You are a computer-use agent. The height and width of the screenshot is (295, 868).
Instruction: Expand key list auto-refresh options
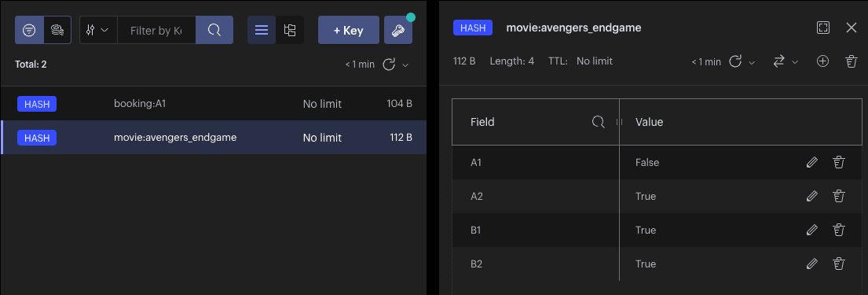click(x=405, y=65)
